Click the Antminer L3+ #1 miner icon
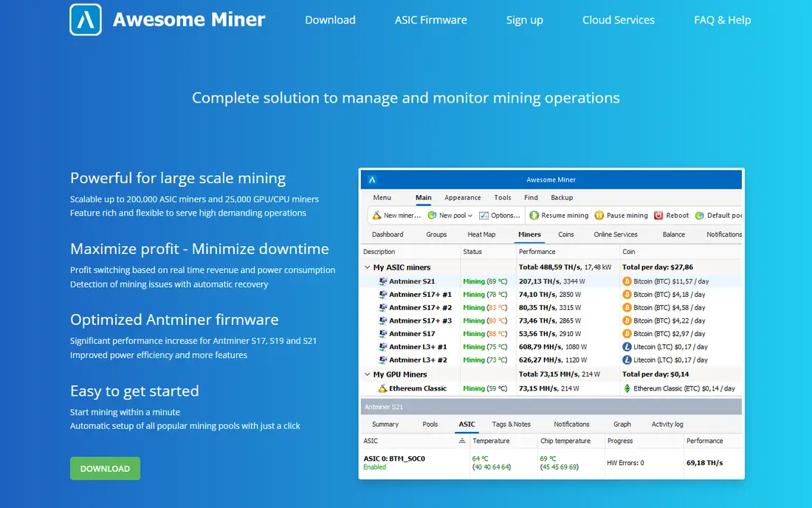Image resolution: width=812 pixels, height=508 pixels. click(382, 346)
